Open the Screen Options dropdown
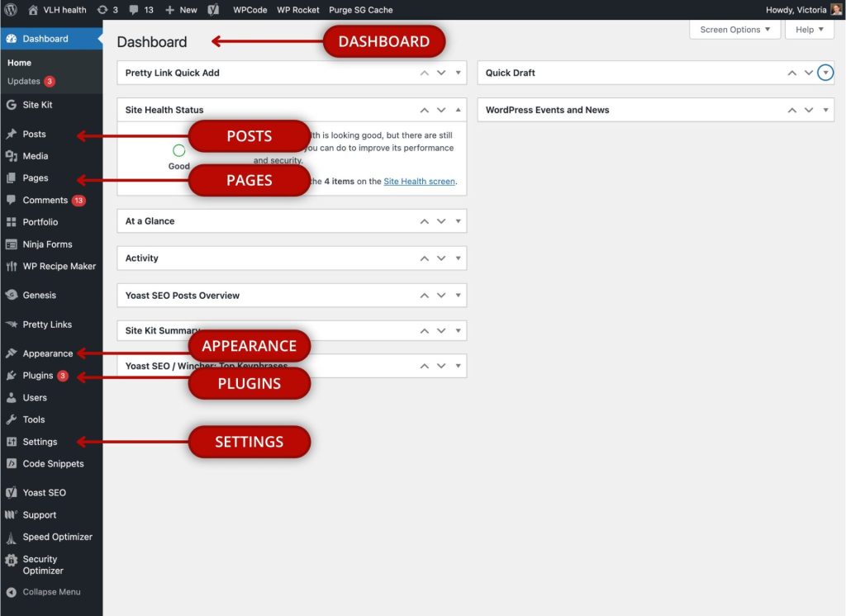Image resolution: width=846 pixels, height=616 pixels. [x=734, y=29]
